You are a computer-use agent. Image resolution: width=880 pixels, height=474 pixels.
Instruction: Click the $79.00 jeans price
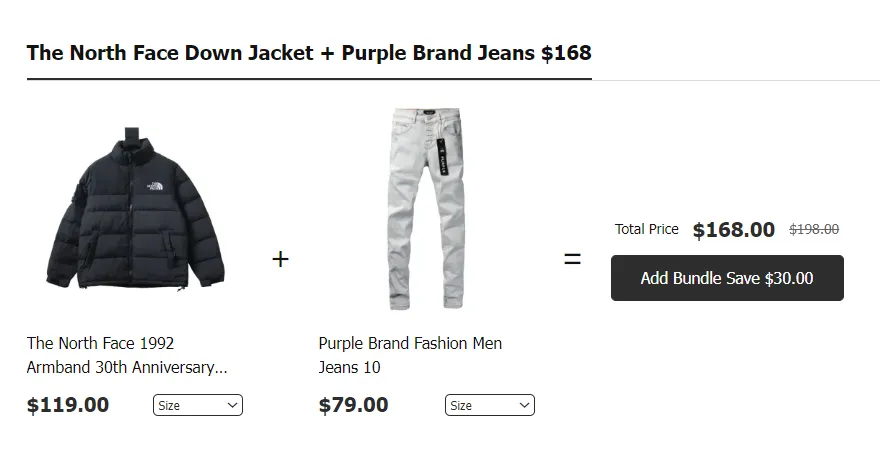point(354,405)
